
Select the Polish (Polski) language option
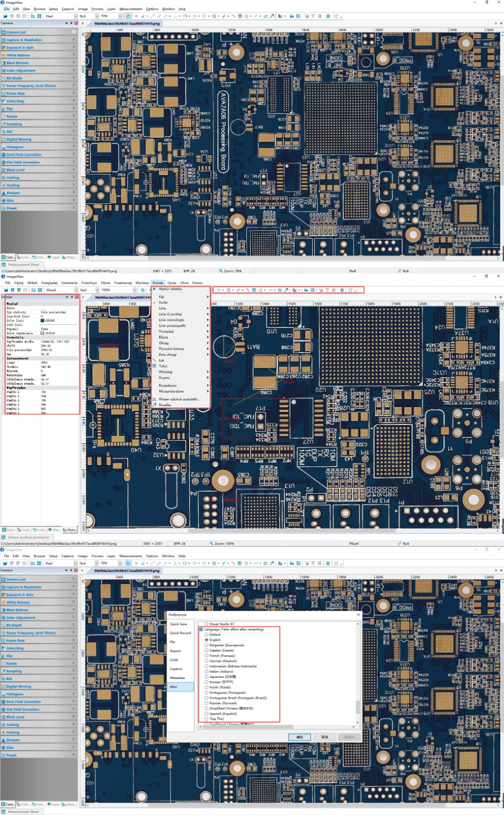207,687
